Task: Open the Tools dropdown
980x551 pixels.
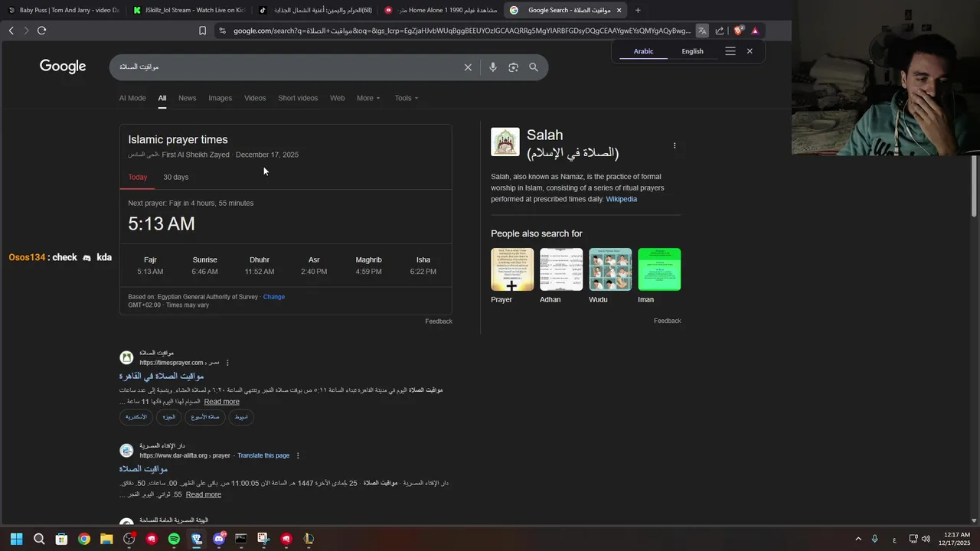Action: coord(407,98)
